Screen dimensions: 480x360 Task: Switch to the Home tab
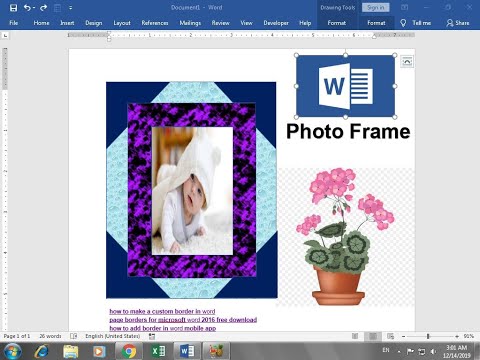pos(41,23)
